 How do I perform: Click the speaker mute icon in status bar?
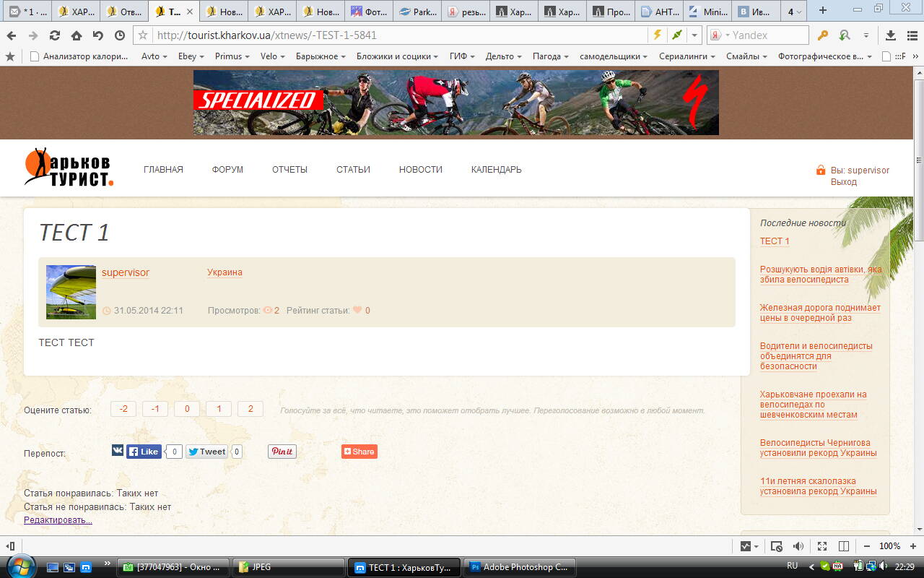[x=798, y=546]
